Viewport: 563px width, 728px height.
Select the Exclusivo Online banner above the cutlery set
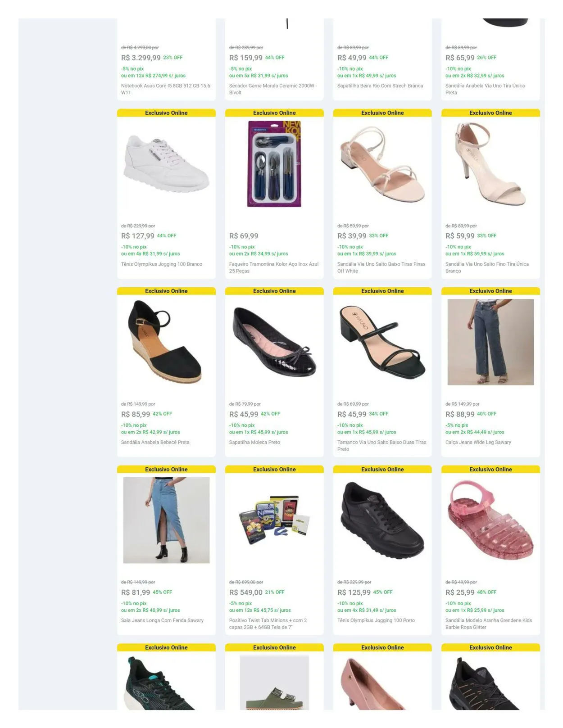[274, 113]
